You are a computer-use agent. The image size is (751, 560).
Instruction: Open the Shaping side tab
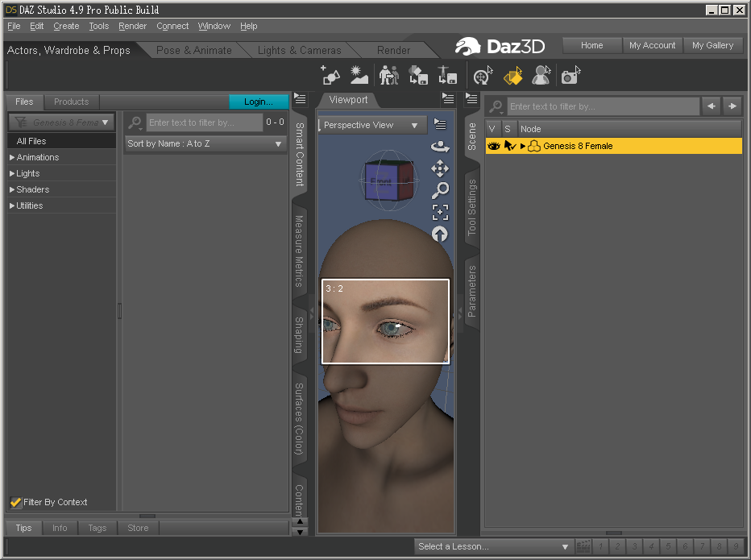pos(299,334)
